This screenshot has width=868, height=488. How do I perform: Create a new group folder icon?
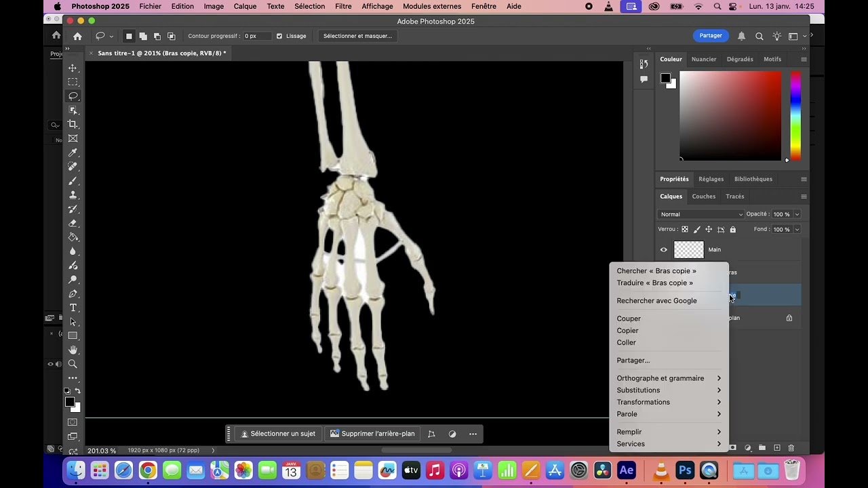(762, 448)
